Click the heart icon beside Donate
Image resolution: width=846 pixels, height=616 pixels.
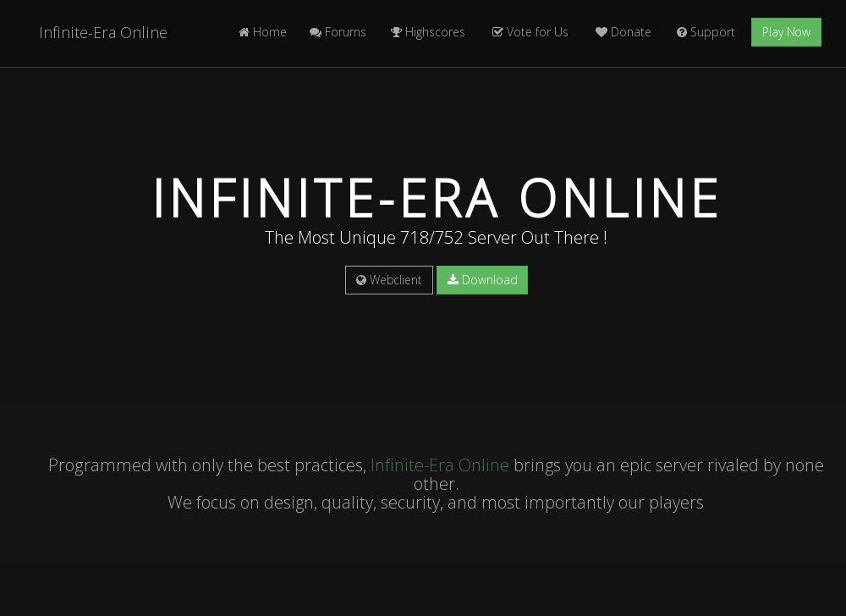(602, 32)
